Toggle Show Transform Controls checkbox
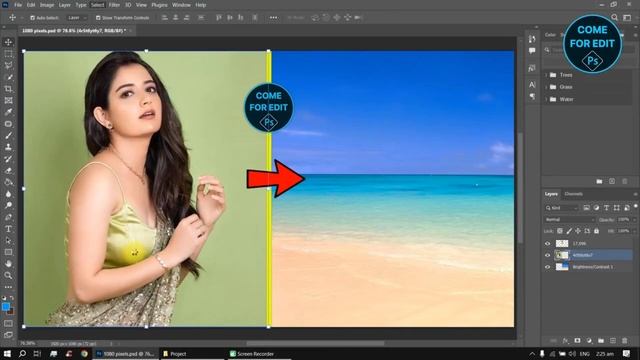The width and height of the screenshot is (640, 360). tap(98, 18)
